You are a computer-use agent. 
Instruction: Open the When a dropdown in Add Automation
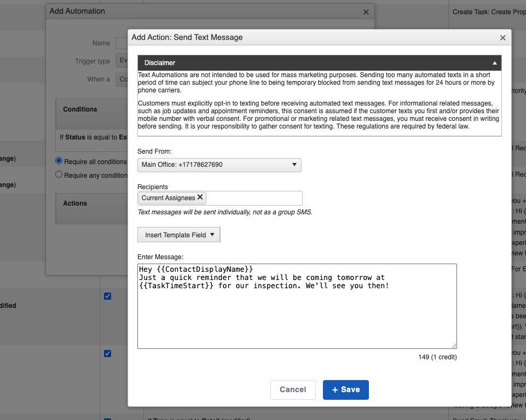point(122,79)
